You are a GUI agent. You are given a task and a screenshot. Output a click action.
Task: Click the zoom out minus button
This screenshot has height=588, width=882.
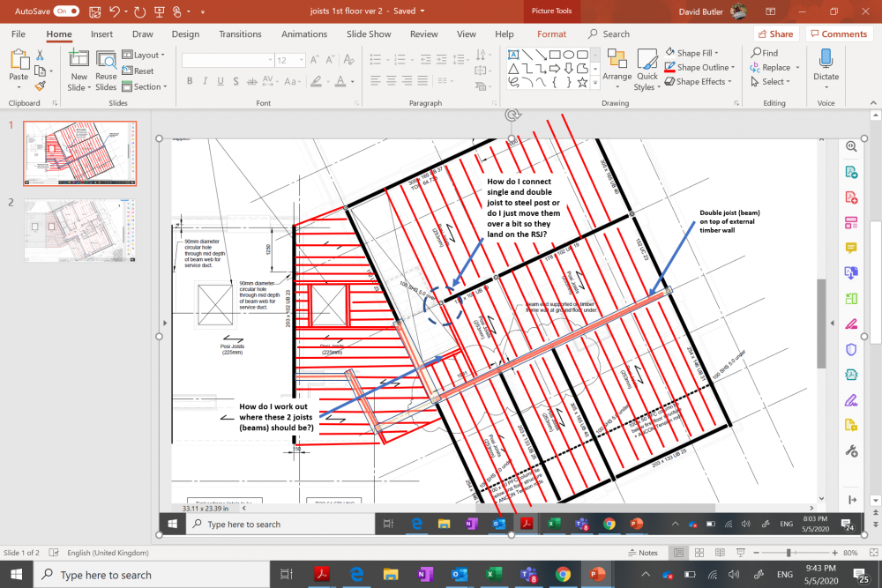point(756,553)
